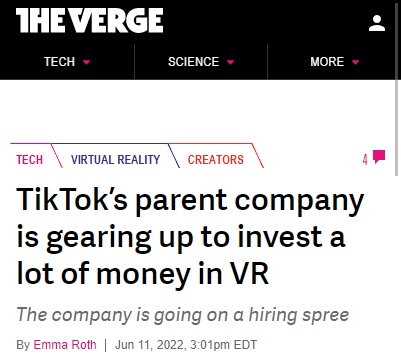Click the hiring spree subtitle text

point(182,314)
